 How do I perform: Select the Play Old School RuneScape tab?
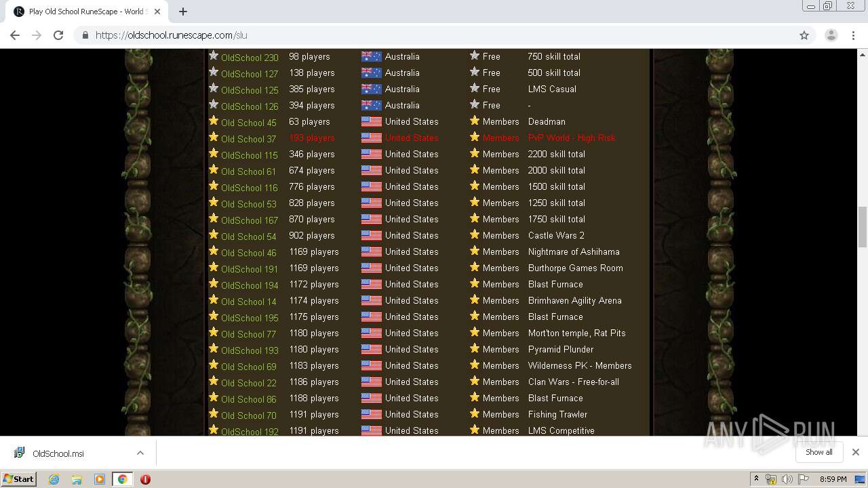point(87,12)
